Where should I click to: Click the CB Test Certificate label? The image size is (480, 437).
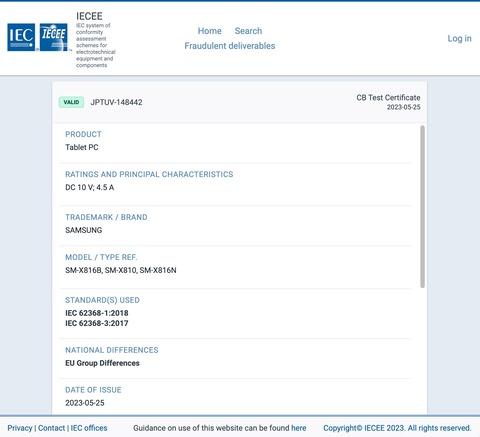point(388,97)
